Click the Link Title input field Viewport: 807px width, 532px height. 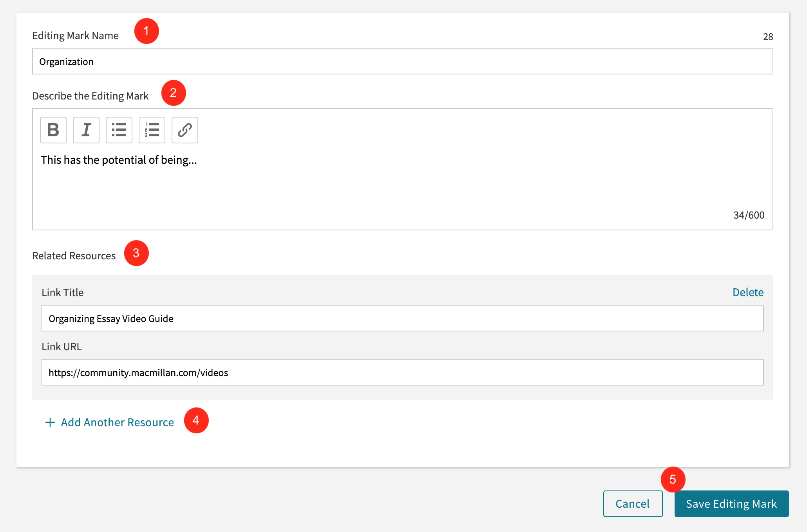coord(403,318)
